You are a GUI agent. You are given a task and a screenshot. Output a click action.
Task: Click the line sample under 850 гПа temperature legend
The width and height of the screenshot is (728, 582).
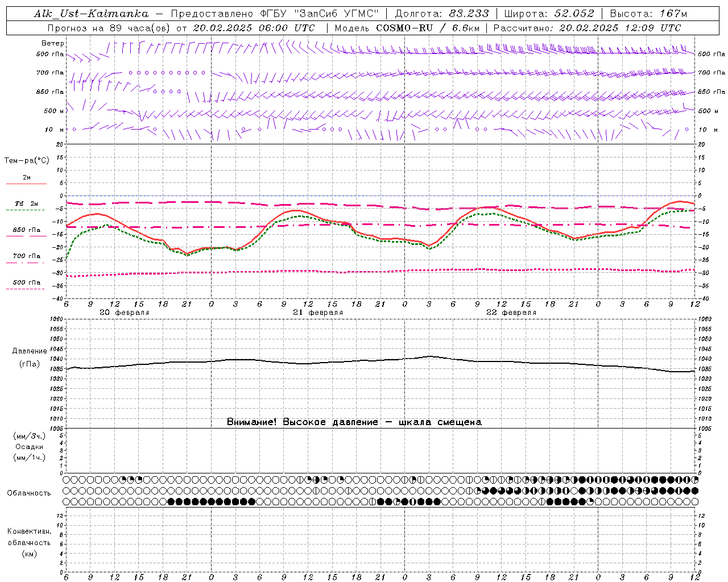(26, 236)
